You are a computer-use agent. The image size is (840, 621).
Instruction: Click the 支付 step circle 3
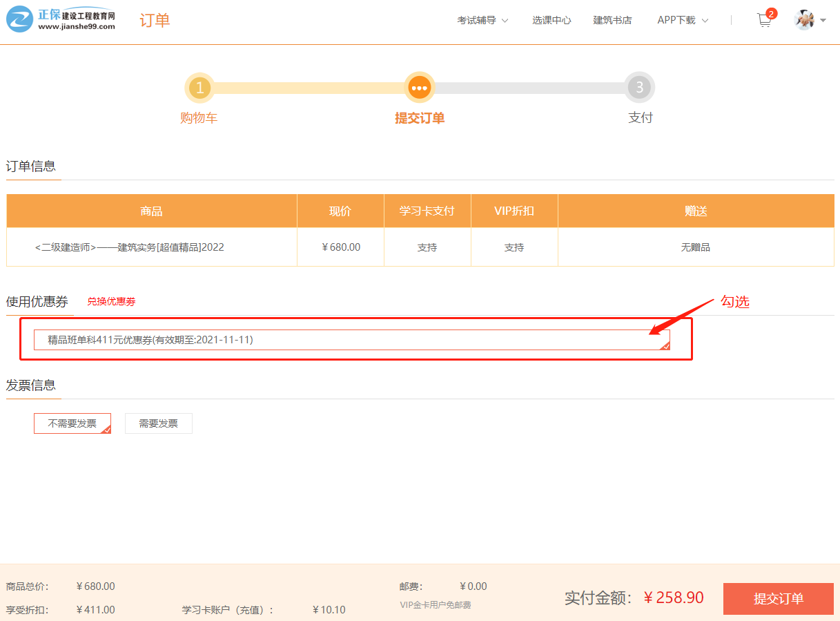point(640,88)
